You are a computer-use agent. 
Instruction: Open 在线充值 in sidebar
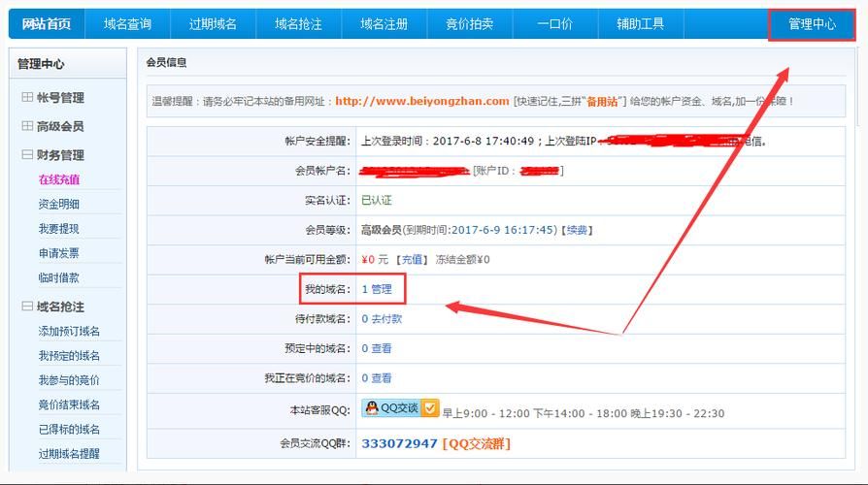point(59,179)
